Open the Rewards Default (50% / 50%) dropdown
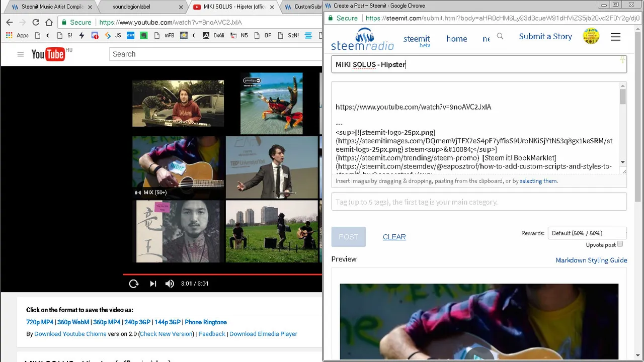Screen dimensions: 644x362 pyautogui.click(x=587, y=233)
